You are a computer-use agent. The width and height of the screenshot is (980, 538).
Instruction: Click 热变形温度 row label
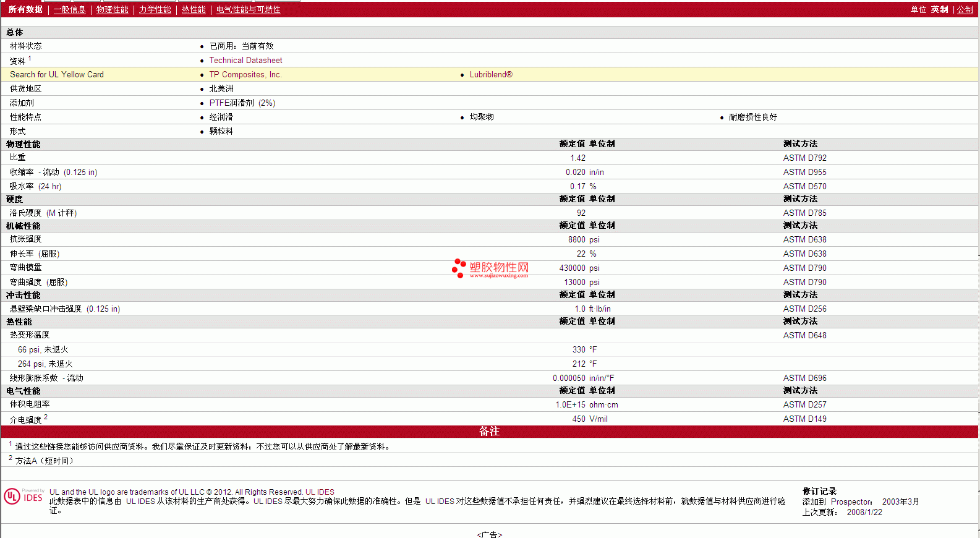click(x=30, y=335)
